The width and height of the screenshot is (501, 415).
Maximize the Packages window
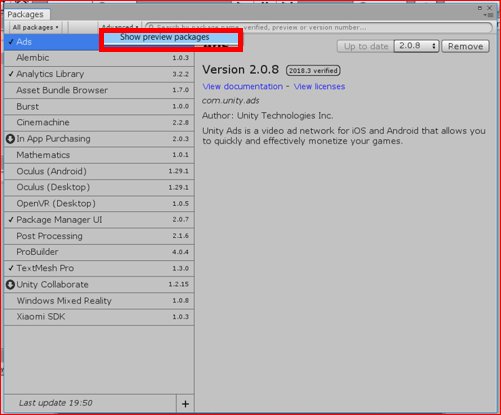coord(480,8)
